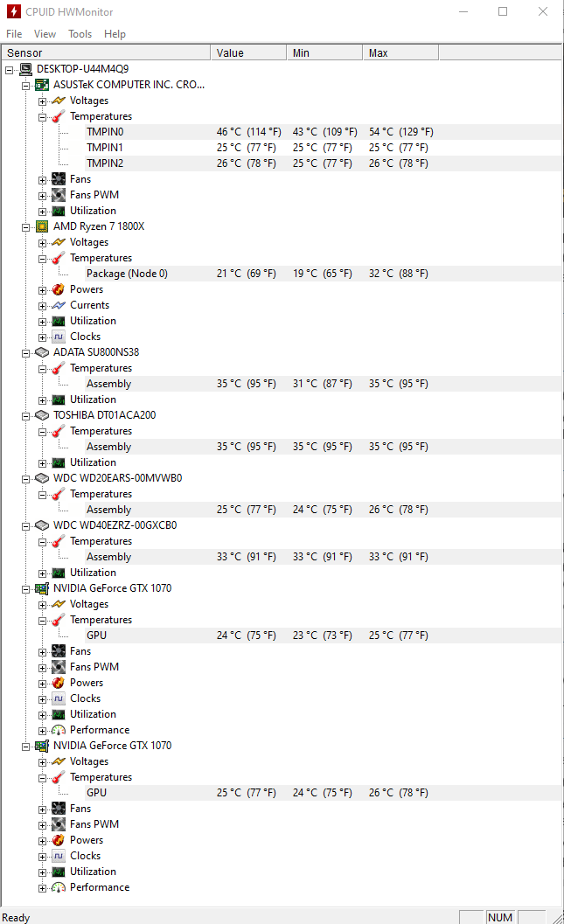Viewport: 564px width, 924px height.
Task: Click the AMD Ryzen Currents wave icon
Action: [59, 305]
